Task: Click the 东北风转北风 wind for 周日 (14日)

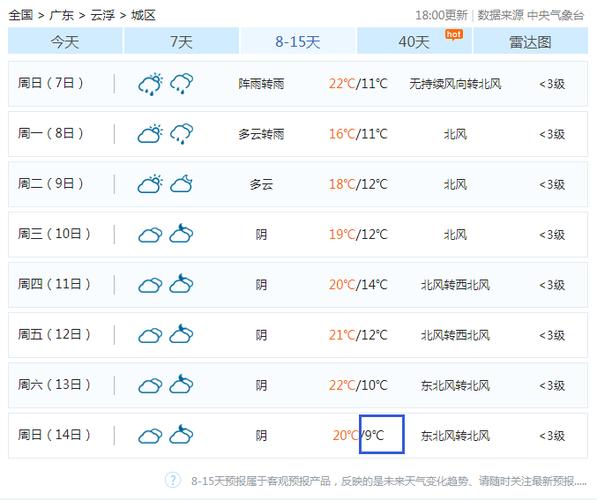Action: pyautogui.click(x=455, y=436)
